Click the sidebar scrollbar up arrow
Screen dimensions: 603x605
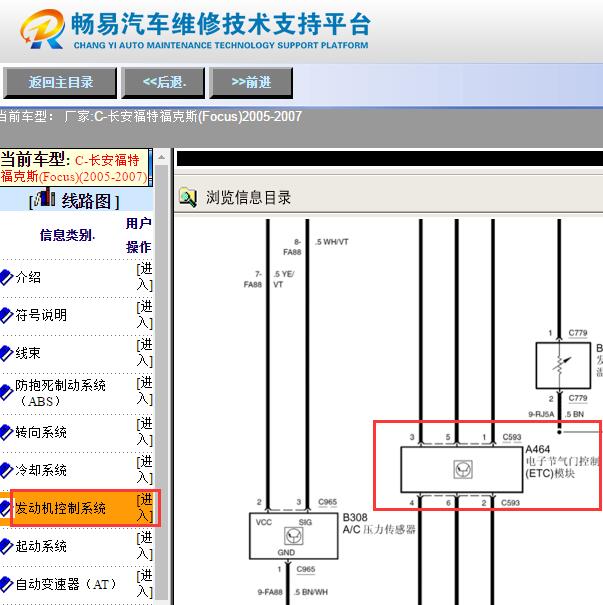pyautogui.click(x=162, y=157)
